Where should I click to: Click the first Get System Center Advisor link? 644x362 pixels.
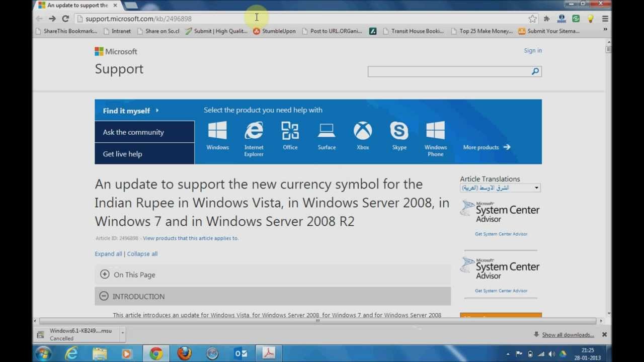501,234
